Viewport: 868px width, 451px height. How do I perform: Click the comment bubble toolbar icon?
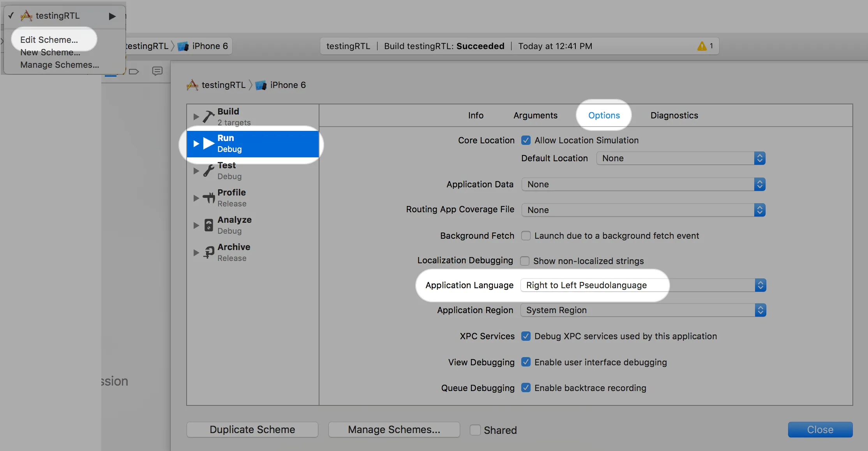coord(157,71)
